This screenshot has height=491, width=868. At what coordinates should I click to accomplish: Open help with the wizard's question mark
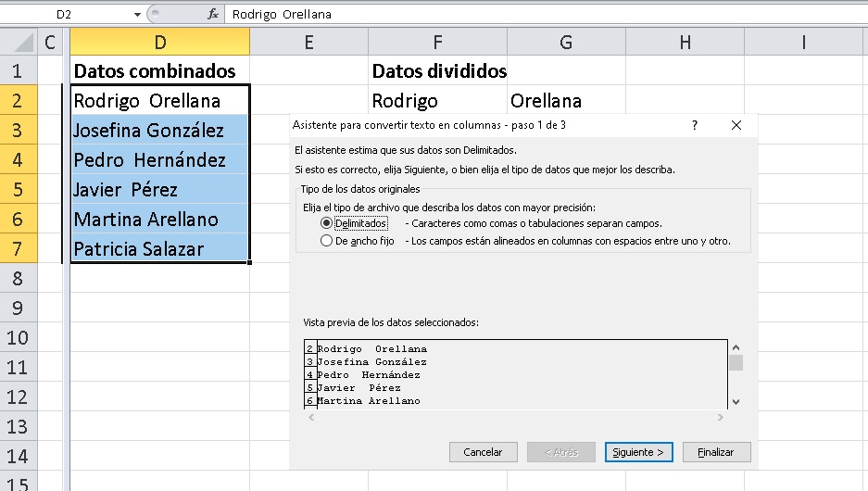click(x=695, y=125)
